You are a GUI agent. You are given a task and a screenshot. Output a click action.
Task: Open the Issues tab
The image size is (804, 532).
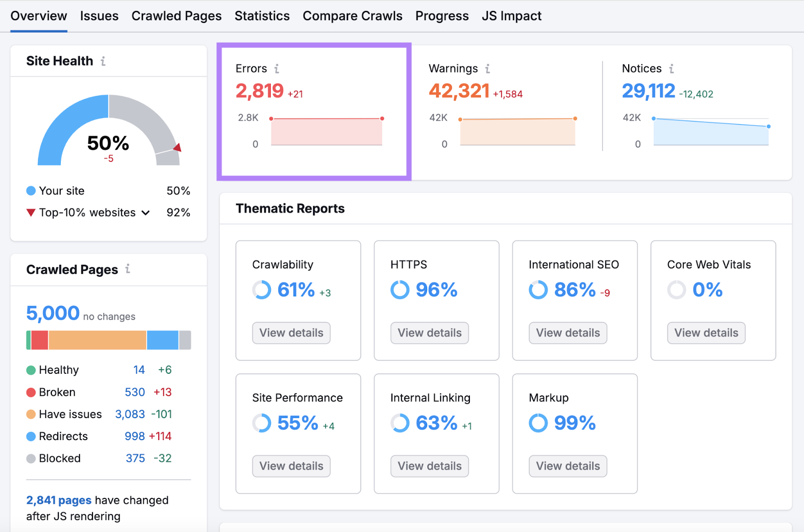[99, 16]
